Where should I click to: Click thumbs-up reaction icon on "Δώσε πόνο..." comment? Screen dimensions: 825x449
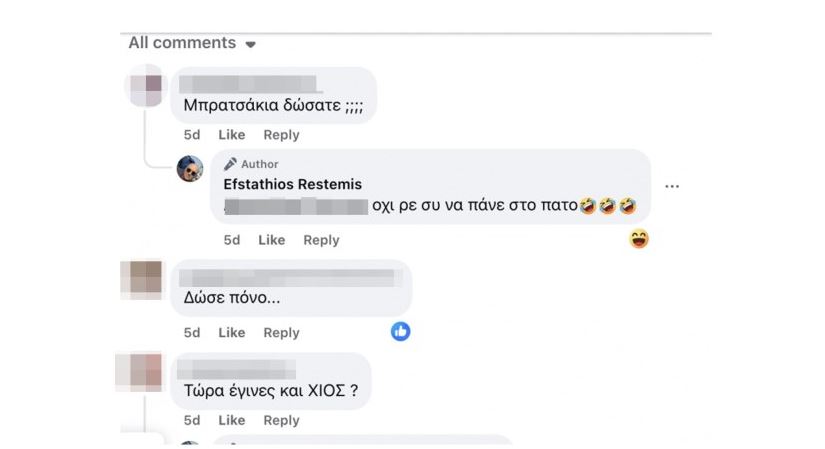(x=401, y=331)
